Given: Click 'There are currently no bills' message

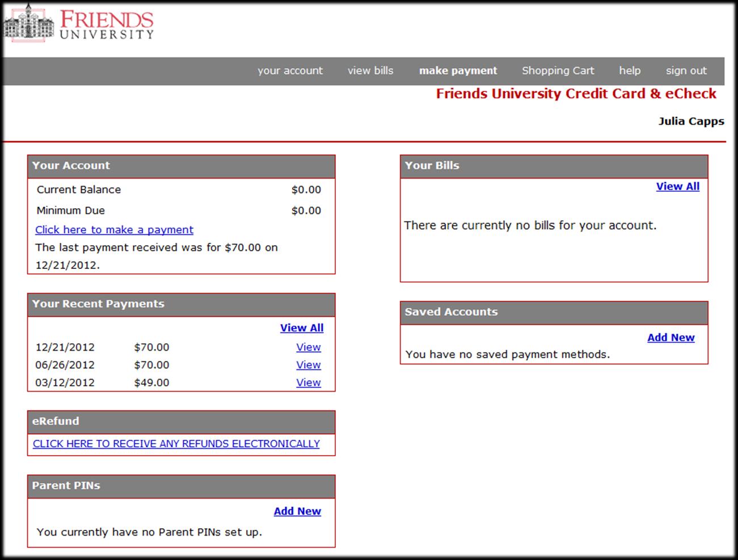Looking at the screenshot, I should (530, 226).
